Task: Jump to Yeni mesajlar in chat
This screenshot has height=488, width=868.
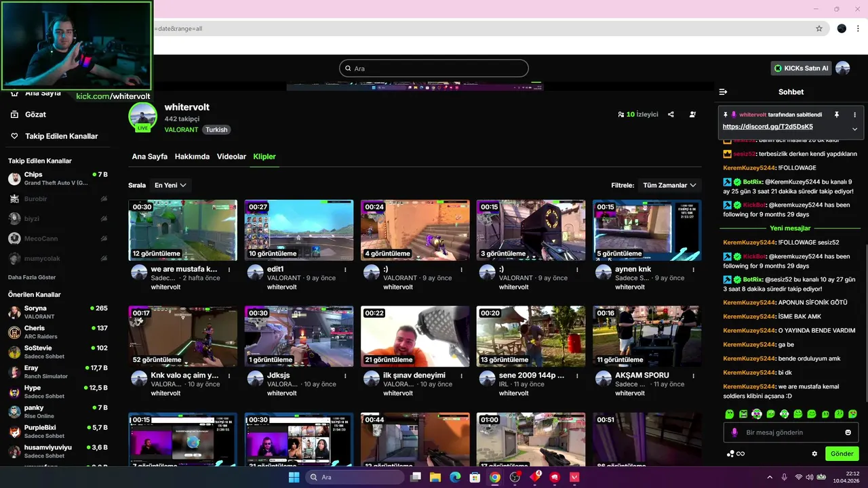Action: pos(790,228)
